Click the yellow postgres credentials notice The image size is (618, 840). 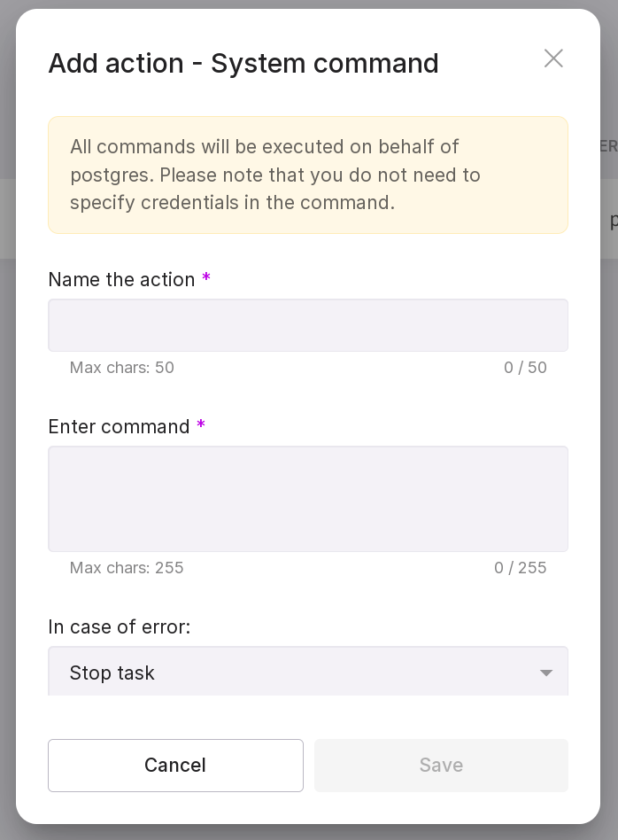[307, 175]
